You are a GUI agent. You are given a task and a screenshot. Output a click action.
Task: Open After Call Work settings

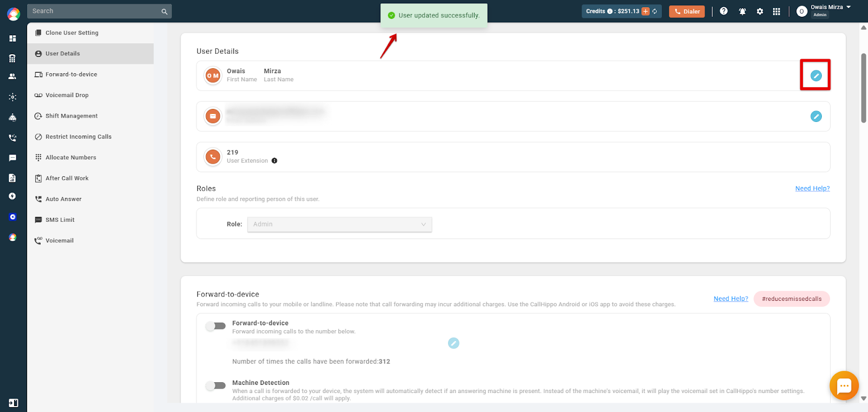pos(91,178)
